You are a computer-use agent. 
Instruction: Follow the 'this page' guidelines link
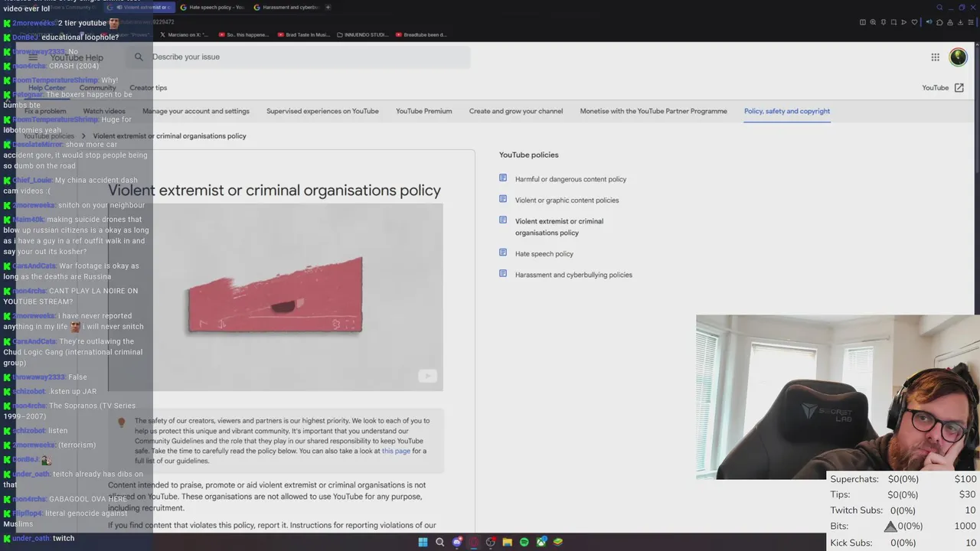[x=397, y=451]
